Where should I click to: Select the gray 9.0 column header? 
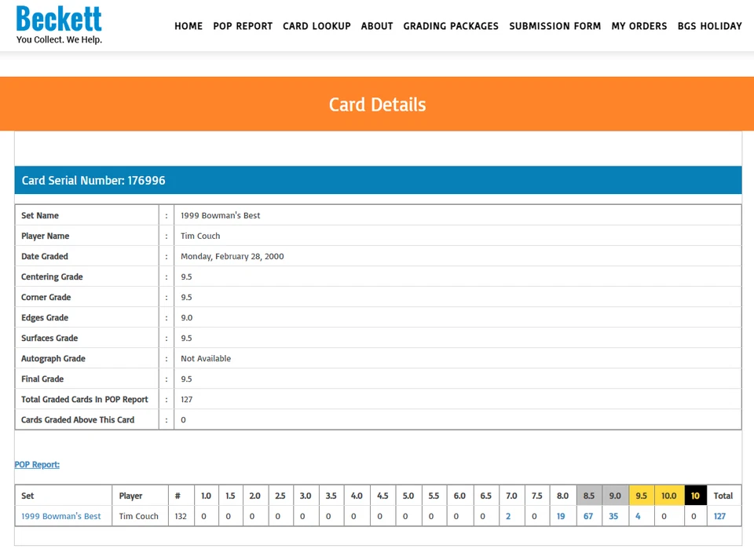[615, 496]
